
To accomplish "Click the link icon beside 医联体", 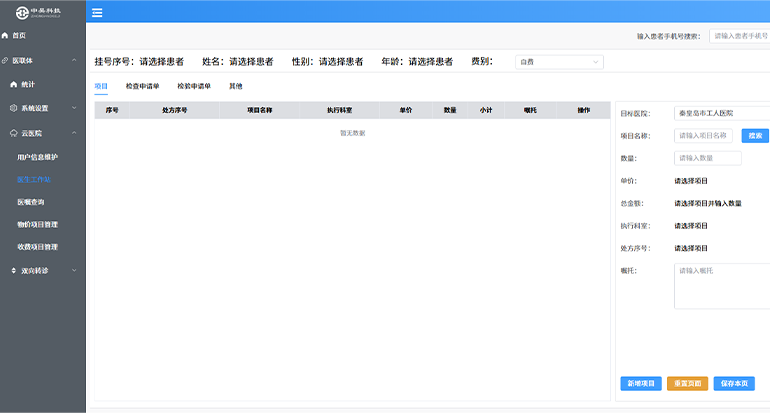I will click(5, 60).
